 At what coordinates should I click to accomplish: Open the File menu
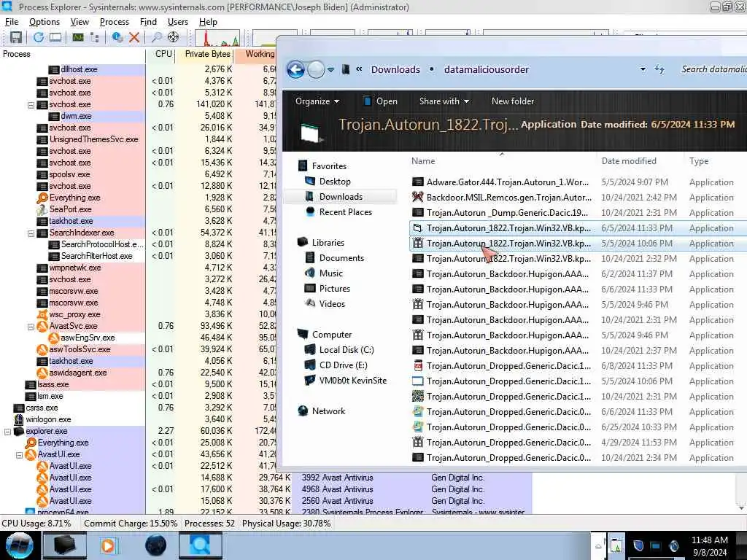pos(12,22)
